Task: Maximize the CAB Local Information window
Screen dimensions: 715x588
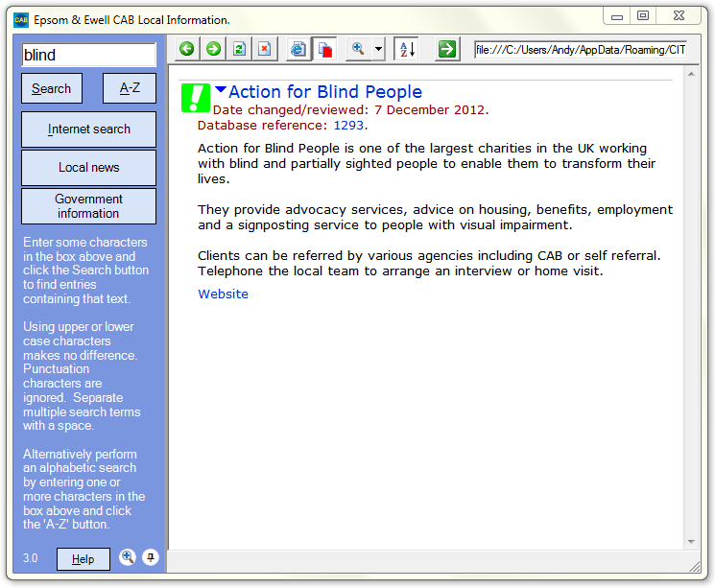Action: coord(643,16)
